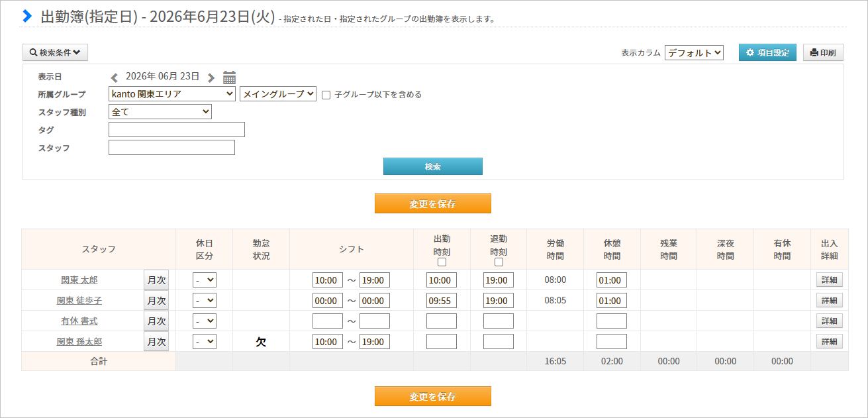Toggle the 退勤時刻 header checkbox
The height and width of the screenshot is (418, 868).
point(499,262)
